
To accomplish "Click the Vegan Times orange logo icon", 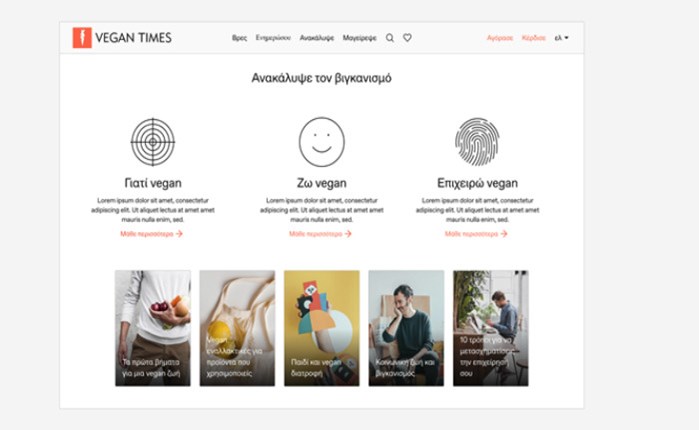I will point(82,38).
